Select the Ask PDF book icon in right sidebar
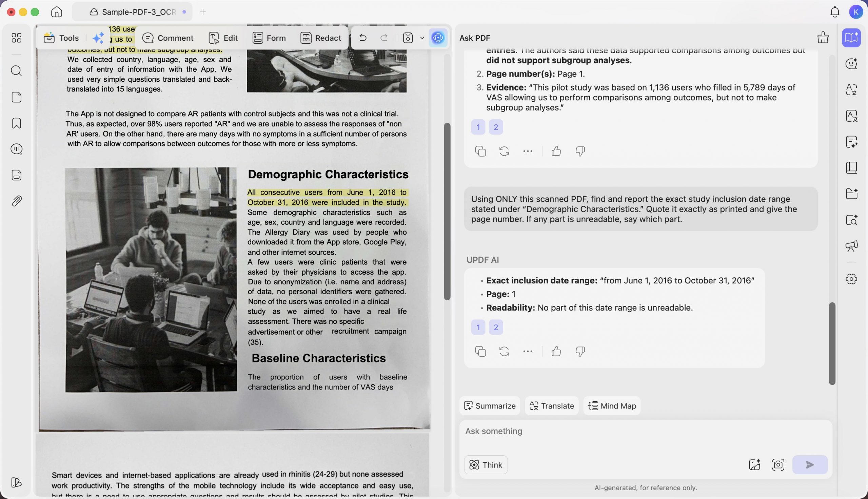Image resolution: width=868 pixels, height=499 pixels. click(851, 38)
